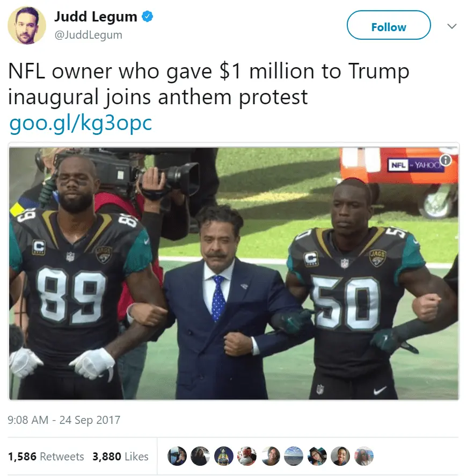The width and height of the screenshot is (474, 476).
Task: Click the last liker avatar
Action: (364, 456)
